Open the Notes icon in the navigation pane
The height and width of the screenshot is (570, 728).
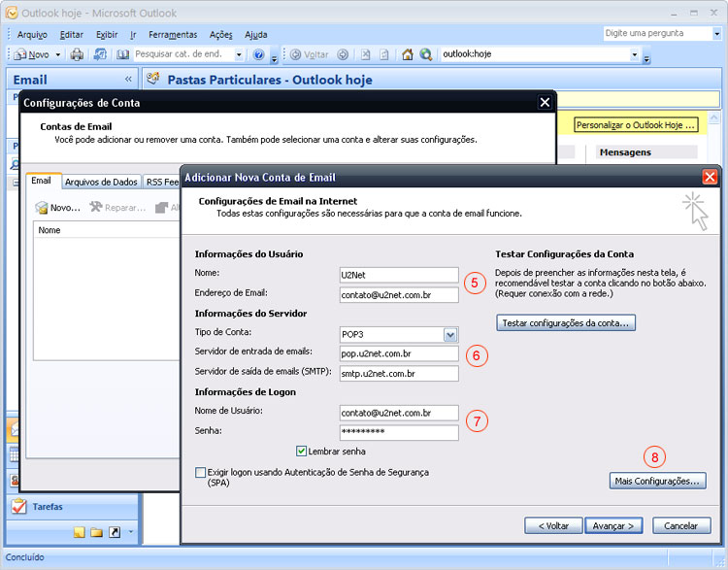pyautogui.click(x=80, y=532)
